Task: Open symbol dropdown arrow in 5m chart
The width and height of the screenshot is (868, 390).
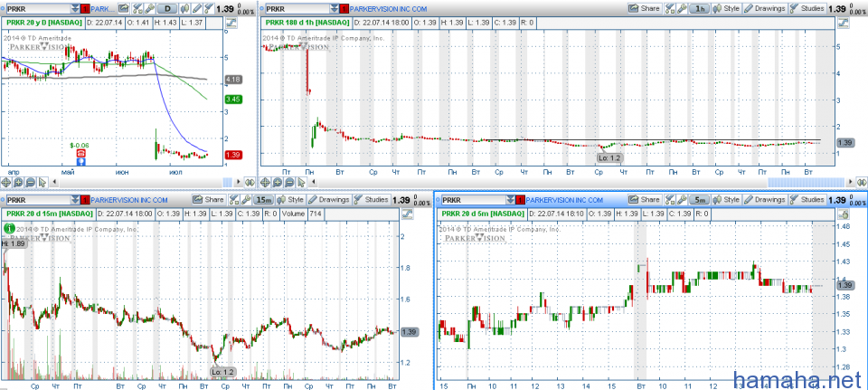Action: (x=510, y=199)
